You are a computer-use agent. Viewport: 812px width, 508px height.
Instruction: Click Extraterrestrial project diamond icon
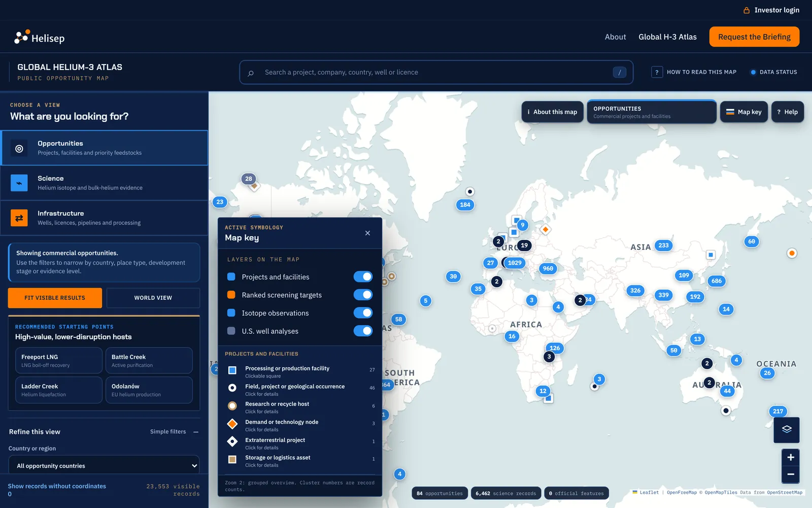[232, 441]
